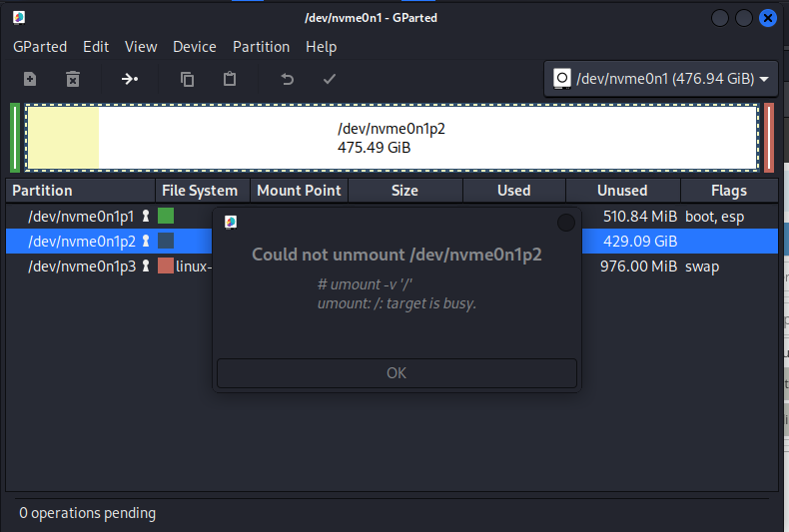
Task: Open the /dev/nvme0n1 device selector dropdown
Action: pos(660,79)
